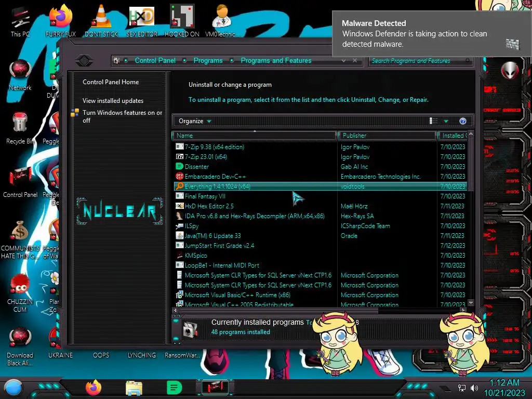Viewport: 532px width, 399px height.
Task: Click Programs and Features breadcrumb
Action: tap(276, 60)
